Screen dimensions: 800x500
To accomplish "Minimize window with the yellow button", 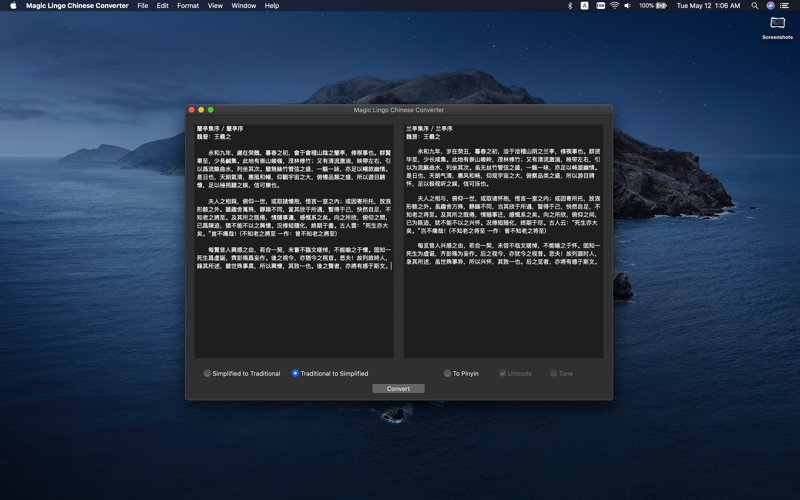I will tap(201, 110).
